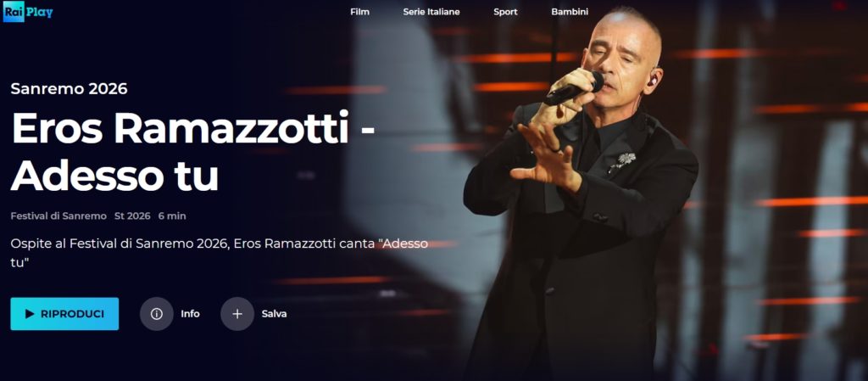This screenshot has width=868, height=381.
Task: Click the Ospite al Festival description text
Action: pyautogui.click(x=220, y=253)
